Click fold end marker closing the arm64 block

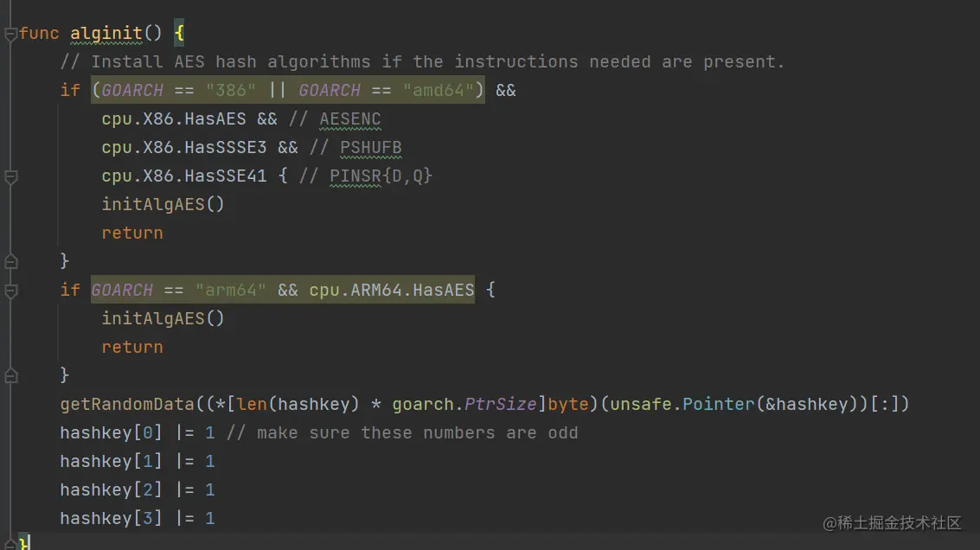(x=10, y=375)
